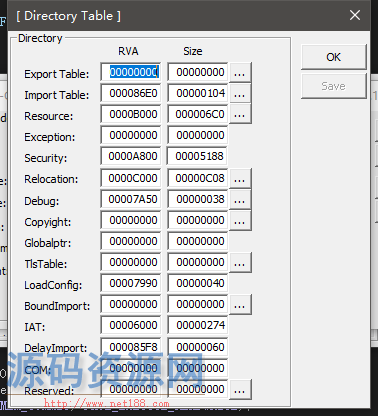The width and height of the screenshot is (378, 416).
Task: Focus the Globalptr Size field
Action: 197,241
